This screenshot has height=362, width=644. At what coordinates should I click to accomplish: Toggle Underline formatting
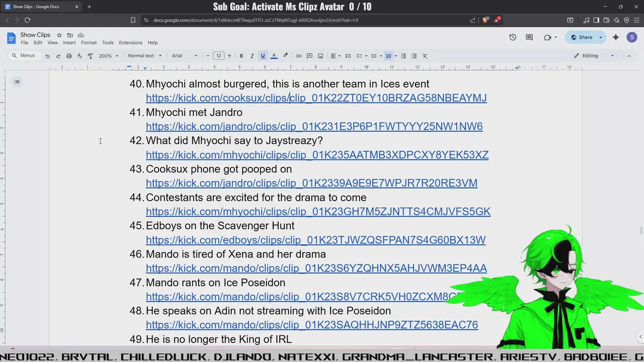(x=263, y=56)
